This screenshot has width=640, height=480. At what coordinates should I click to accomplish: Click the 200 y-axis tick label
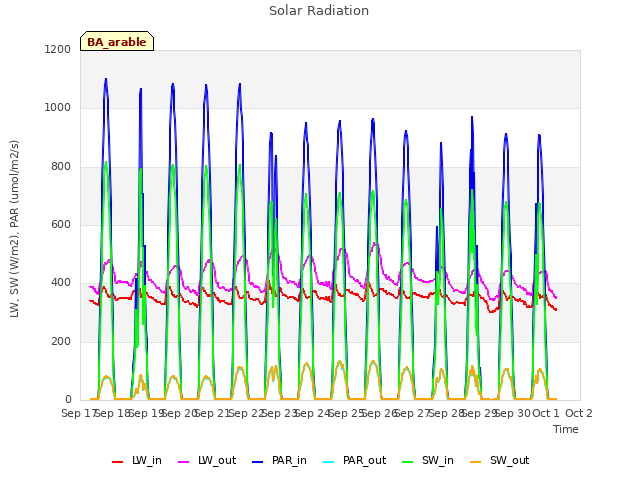pyautogui.click(x=61, y=342)
